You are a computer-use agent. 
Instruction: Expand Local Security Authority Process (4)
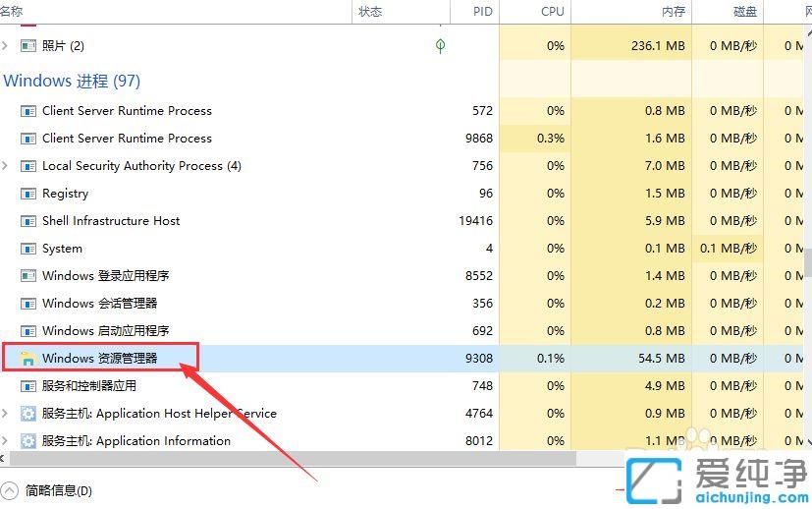6,166
